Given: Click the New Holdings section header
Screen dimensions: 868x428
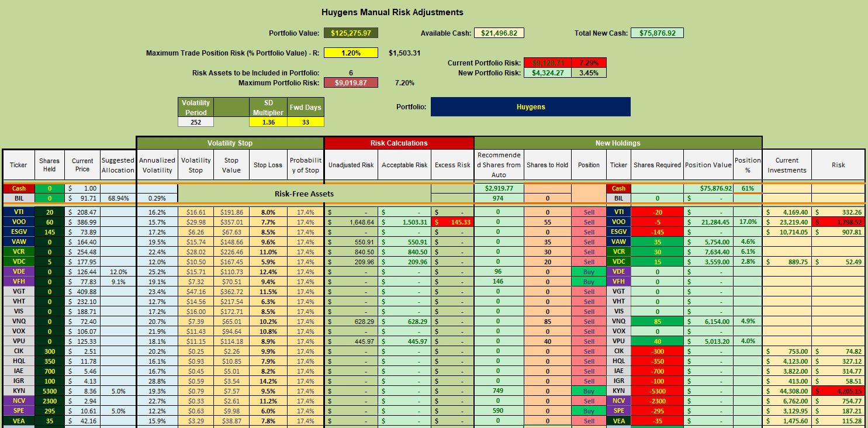Looking at the screenshot, I should click(618, 143).
